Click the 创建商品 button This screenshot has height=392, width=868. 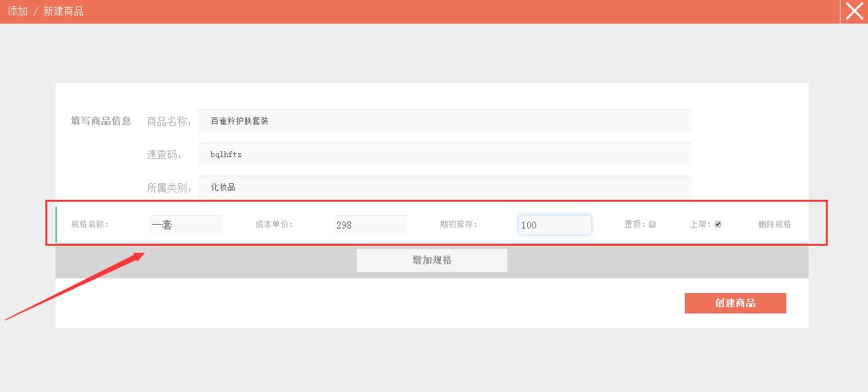point(735,303)
